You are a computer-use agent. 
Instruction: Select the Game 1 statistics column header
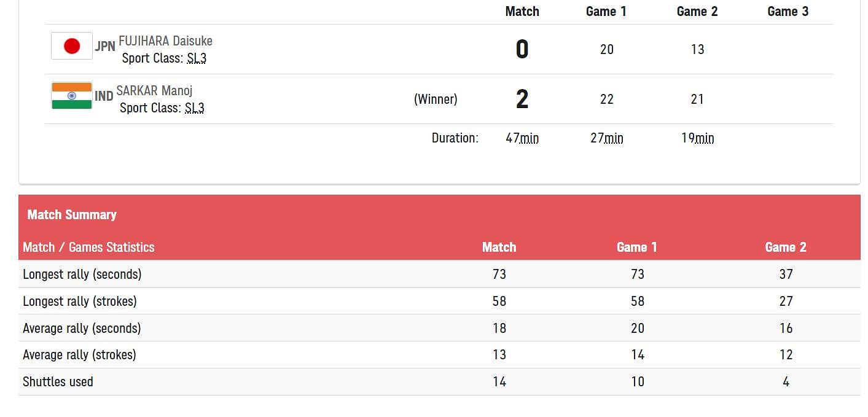tap(637, 247)
